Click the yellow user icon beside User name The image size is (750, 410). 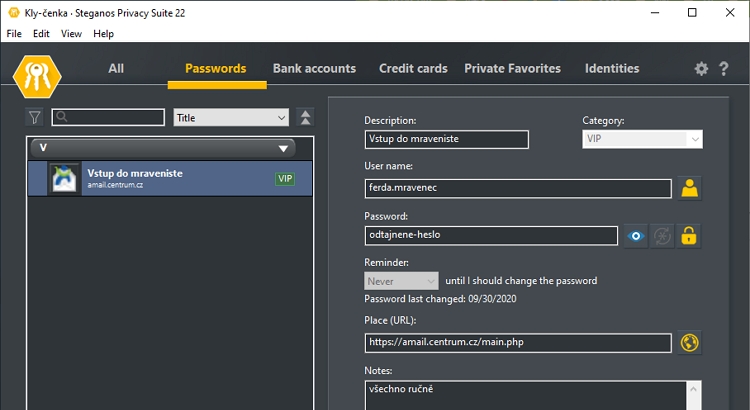(689, 188)
